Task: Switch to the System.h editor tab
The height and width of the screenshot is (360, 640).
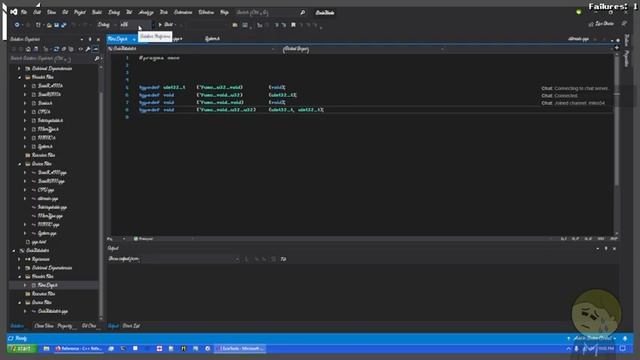Action: coord(212,39)
